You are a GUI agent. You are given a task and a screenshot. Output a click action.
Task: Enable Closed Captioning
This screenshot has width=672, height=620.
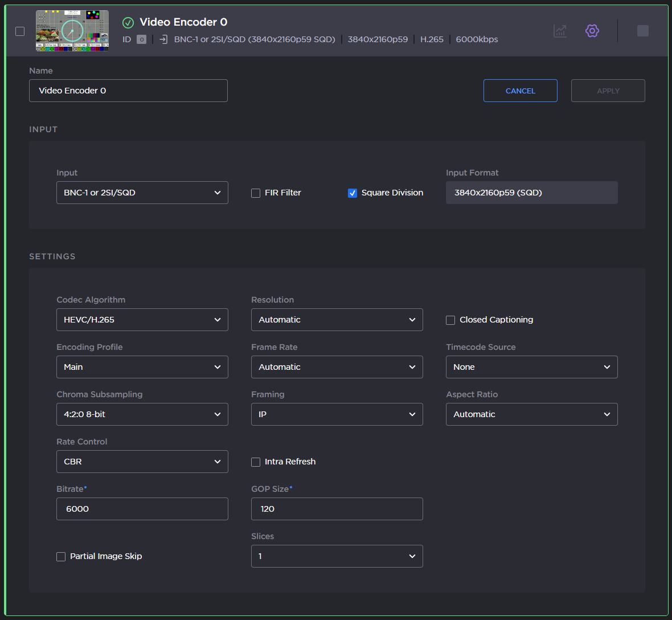450,320
